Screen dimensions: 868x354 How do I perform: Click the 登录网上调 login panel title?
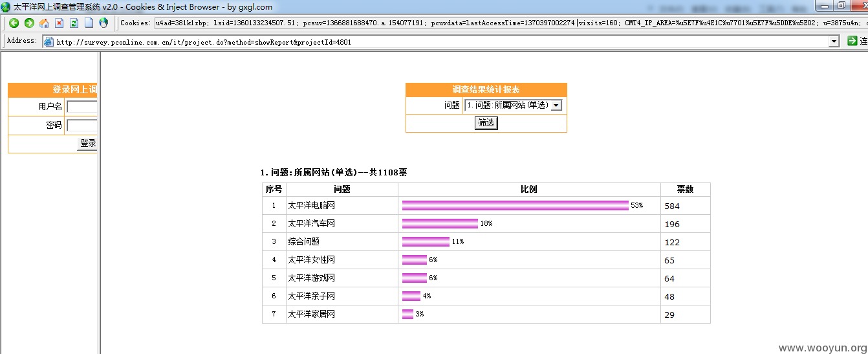click(x=74, y=89)
